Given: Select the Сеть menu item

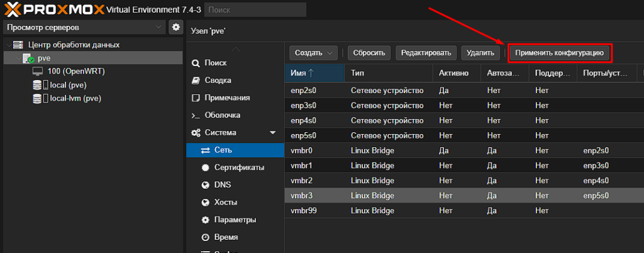Looking at the screenshot, I should 235,150.
